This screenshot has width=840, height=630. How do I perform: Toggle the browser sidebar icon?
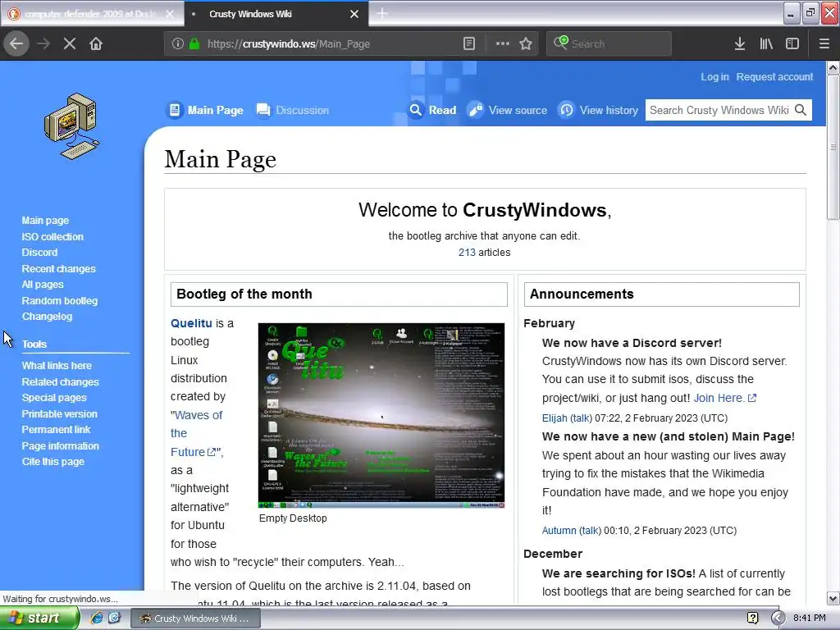coord(792,43)
